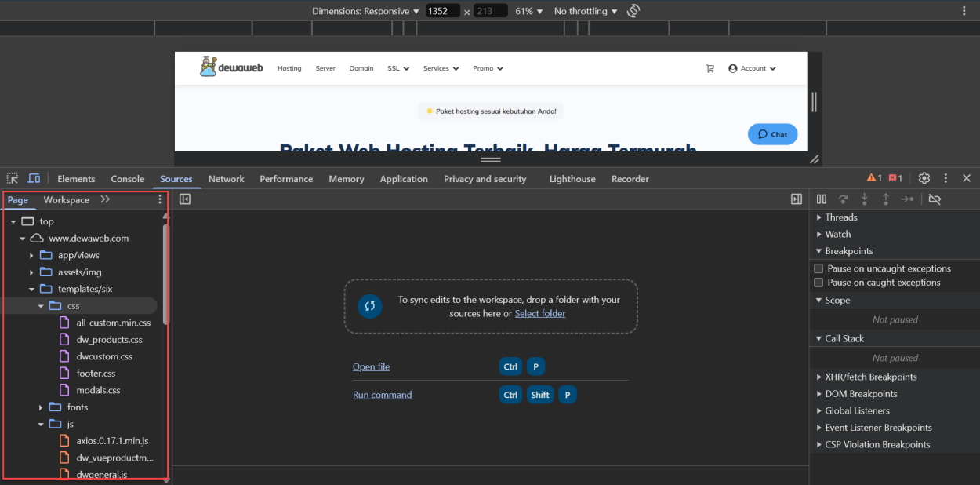Enable Pause on uncaught exceptions

(819, 268)
